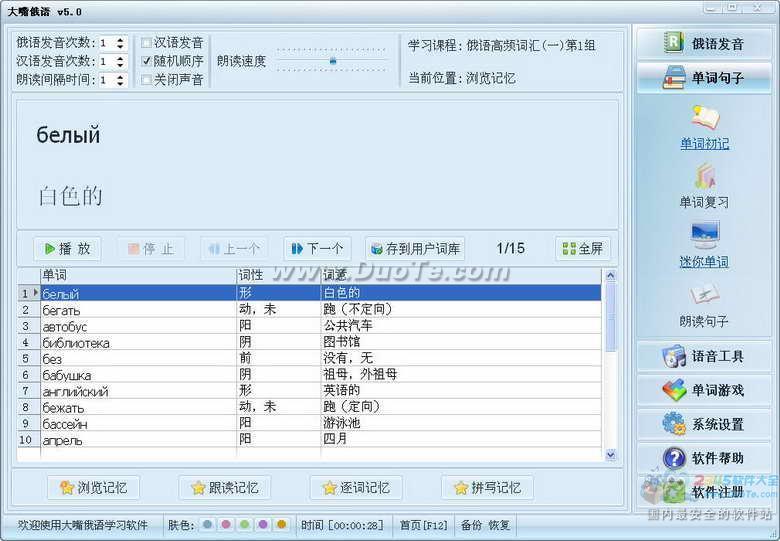780x541 pixels.
Task: Click the 播放 play button
Action: tap(67, 249)
